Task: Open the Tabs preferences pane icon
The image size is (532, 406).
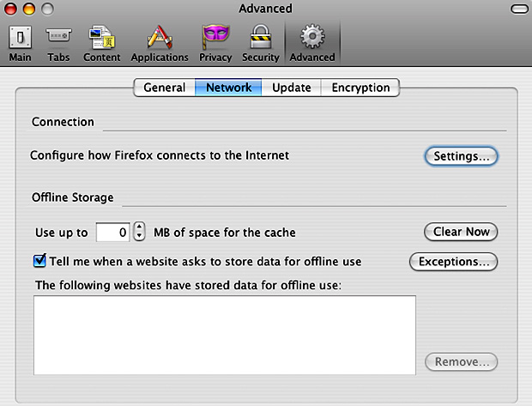Action: 58,35
